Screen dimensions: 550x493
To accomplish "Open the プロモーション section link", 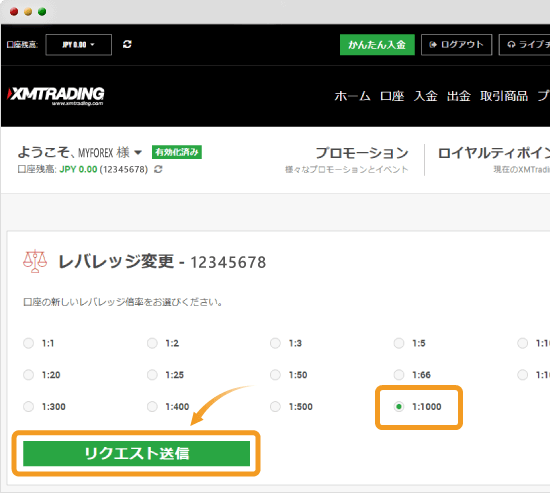I will [362, 153].
